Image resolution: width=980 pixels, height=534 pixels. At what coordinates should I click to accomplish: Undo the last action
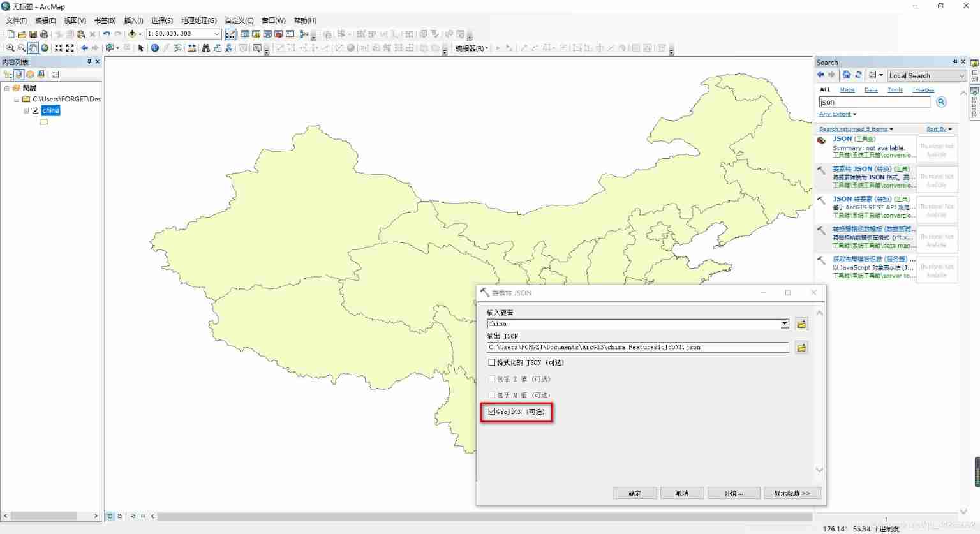107,34
